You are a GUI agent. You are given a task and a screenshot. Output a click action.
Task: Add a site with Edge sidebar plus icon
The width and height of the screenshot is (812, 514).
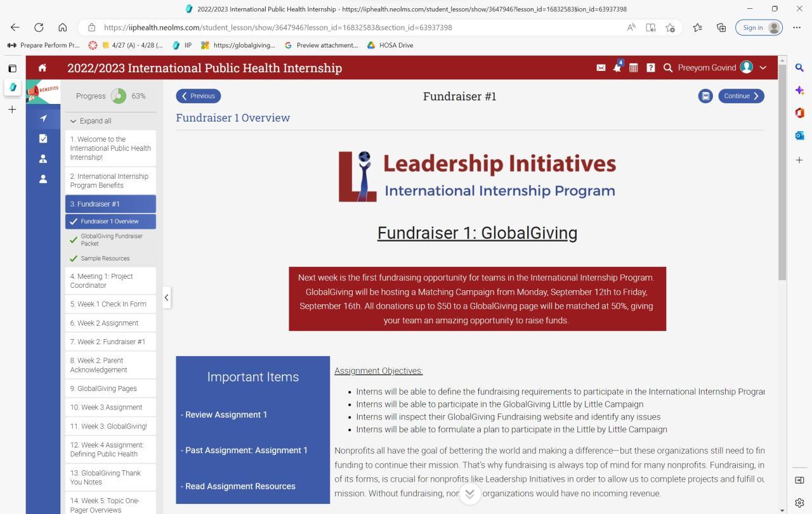pyautogui.click(x=799, y=160)
